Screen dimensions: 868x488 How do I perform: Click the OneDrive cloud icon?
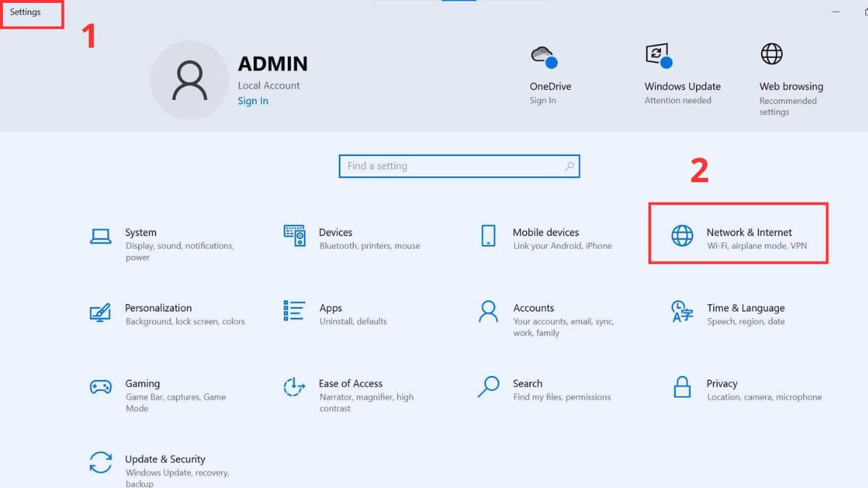click(544, 56)
